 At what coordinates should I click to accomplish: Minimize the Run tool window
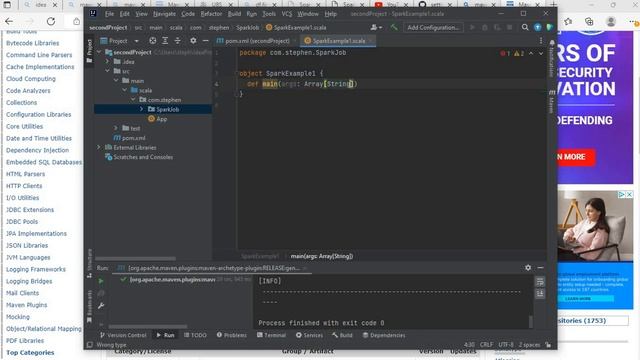click(540, 268)
